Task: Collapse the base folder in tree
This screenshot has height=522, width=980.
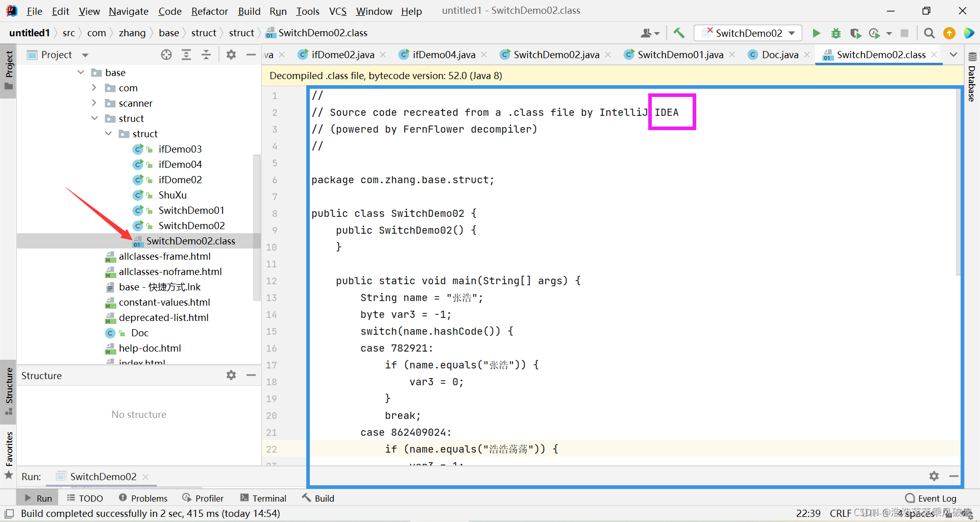Action: coord(81,72)
